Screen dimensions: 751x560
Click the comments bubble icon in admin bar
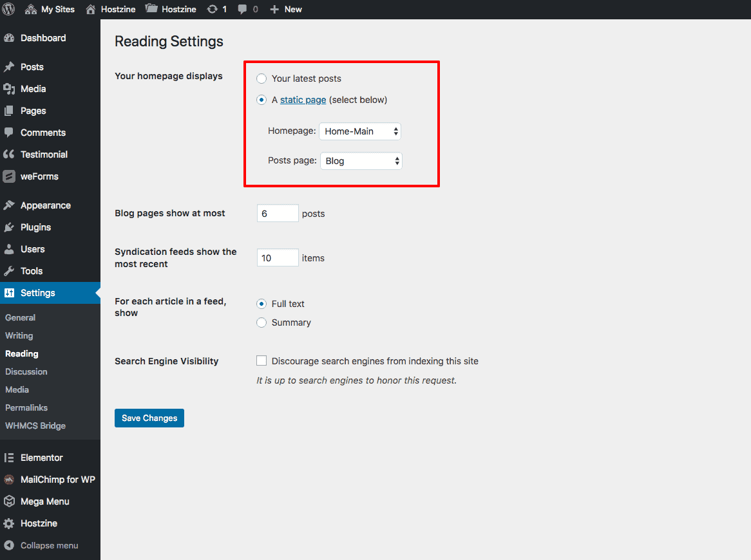(x=242, y=9)
